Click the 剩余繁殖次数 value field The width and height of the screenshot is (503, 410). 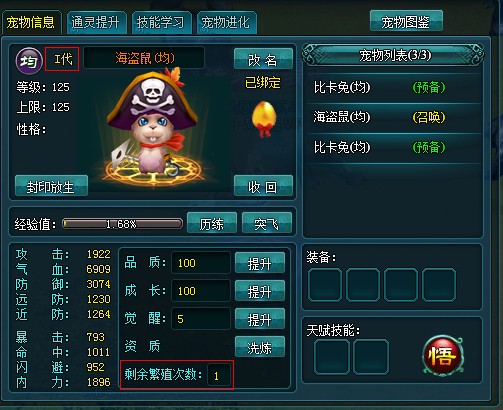(x=219, y=376)
